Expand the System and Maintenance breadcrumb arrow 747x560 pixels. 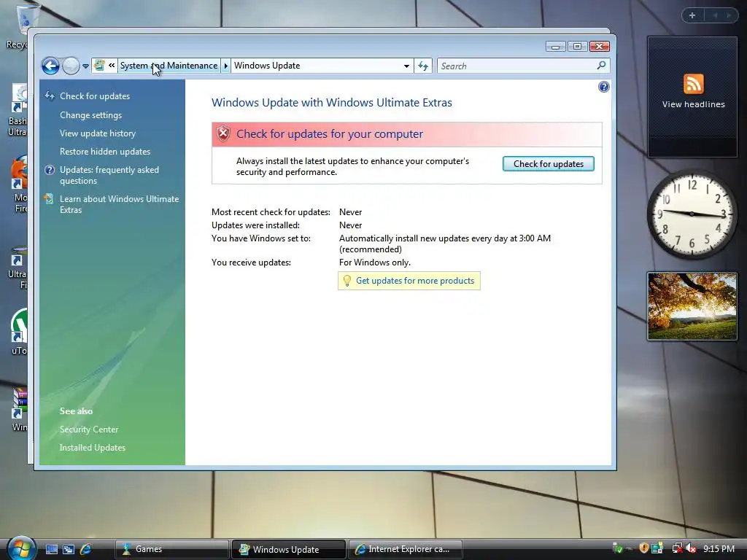tap(226, 66)
